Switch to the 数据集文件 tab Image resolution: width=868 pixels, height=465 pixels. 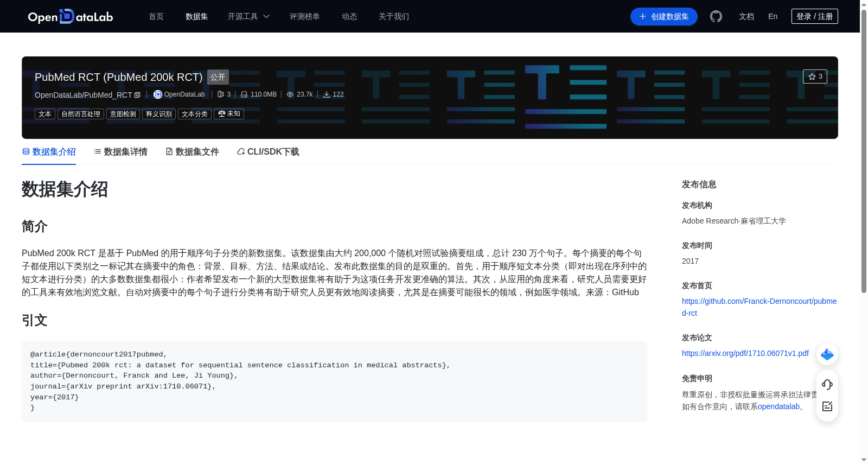pyautogui.click(x=192, y=152)
